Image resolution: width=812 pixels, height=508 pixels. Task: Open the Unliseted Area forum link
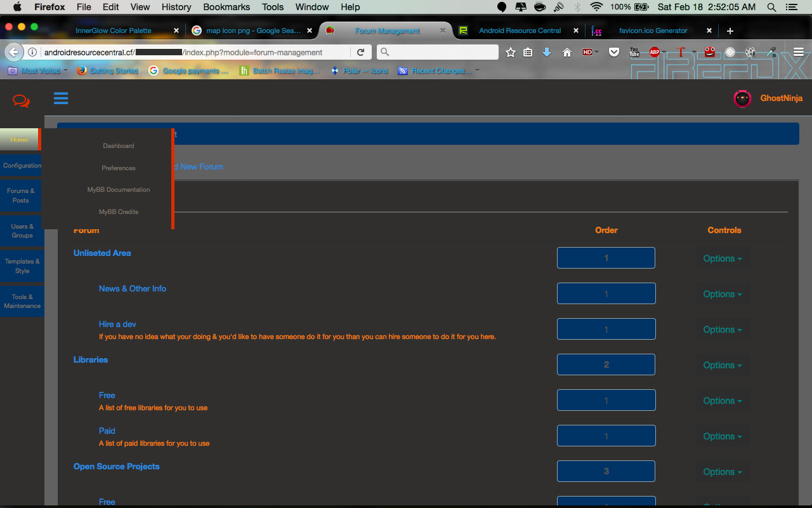click(x=102, y=253)
